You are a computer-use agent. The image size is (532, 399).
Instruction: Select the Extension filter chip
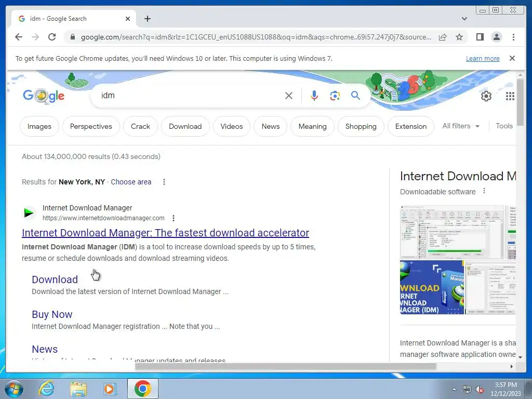pyautogui.click(x=411, y=126)
